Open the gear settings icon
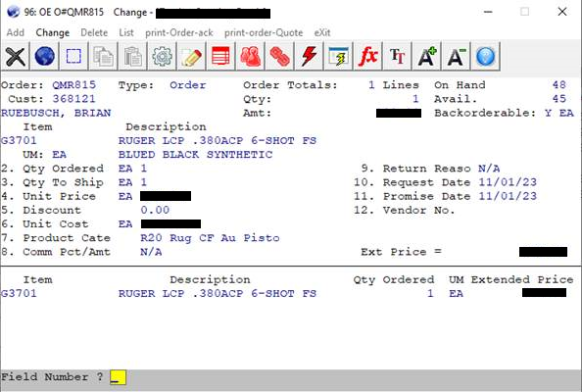This screenshot has width=582, height=392. click(x=162, y=57)
